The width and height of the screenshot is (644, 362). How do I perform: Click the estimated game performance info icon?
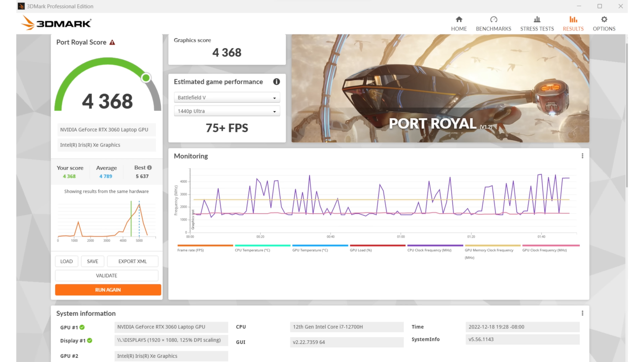[x=276, y=82]
